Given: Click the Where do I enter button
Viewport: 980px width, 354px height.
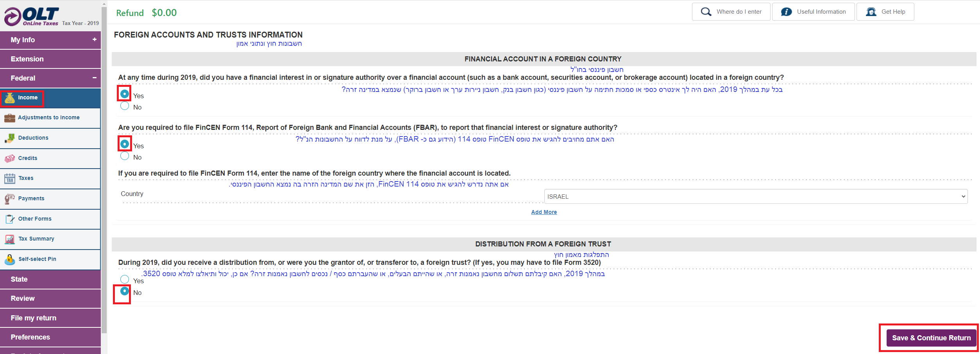Looking at the screenshot, I should [731, 12].
